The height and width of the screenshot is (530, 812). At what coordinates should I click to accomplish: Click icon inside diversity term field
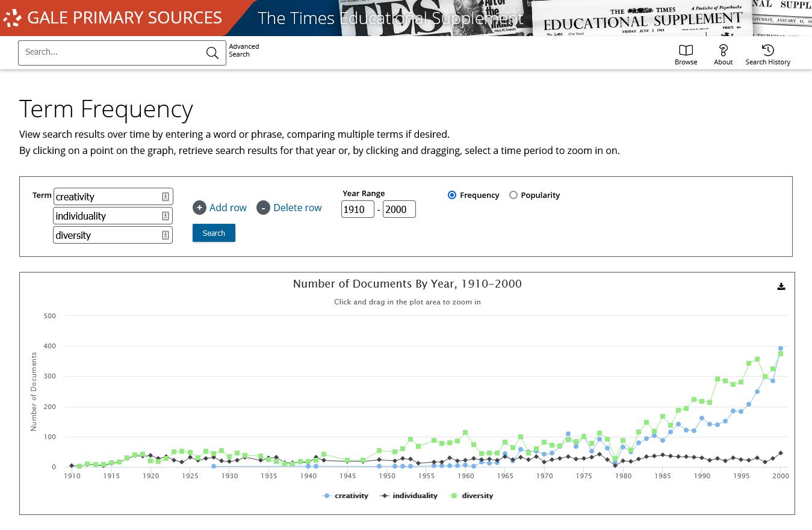coord(166,235)
